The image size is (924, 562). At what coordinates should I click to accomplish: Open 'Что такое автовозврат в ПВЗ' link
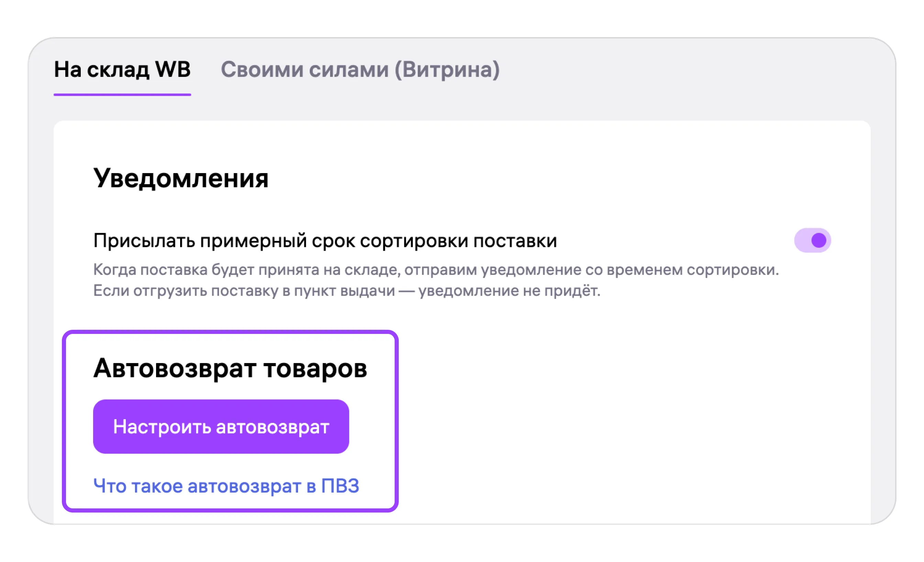[226, 486]
